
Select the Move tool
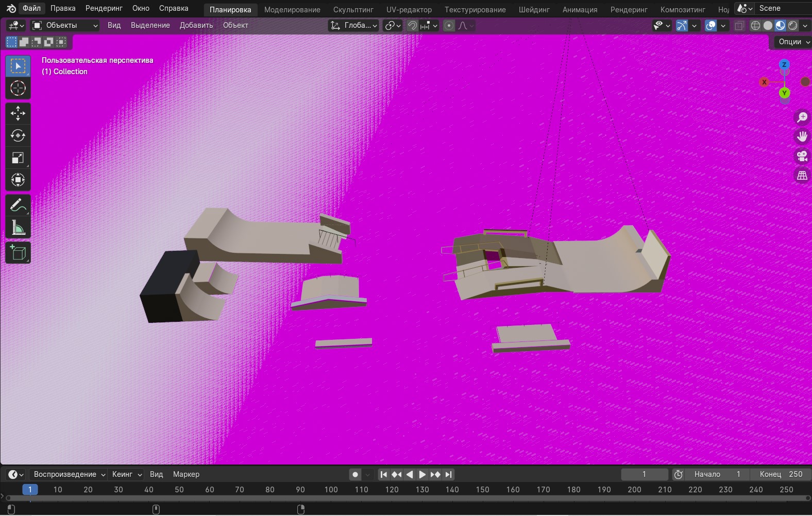pyautogui.click(x=18, y=113)
